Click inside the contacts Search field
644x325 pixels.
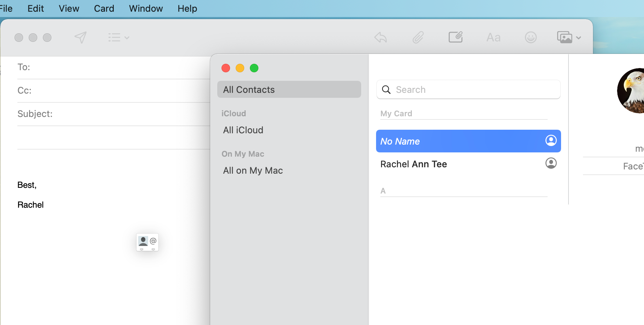(x=468, y=89)
